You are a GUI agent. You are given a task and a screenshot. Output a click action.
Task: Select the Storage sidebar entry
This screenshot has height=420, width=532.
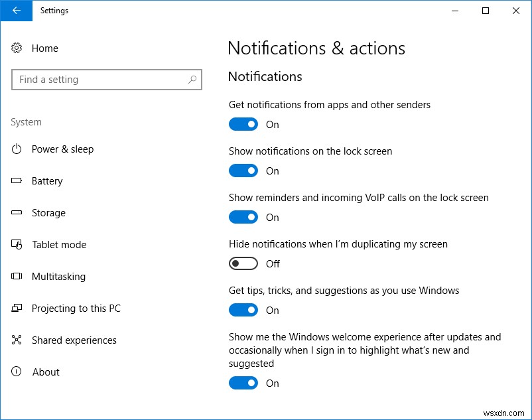[48, 213]
